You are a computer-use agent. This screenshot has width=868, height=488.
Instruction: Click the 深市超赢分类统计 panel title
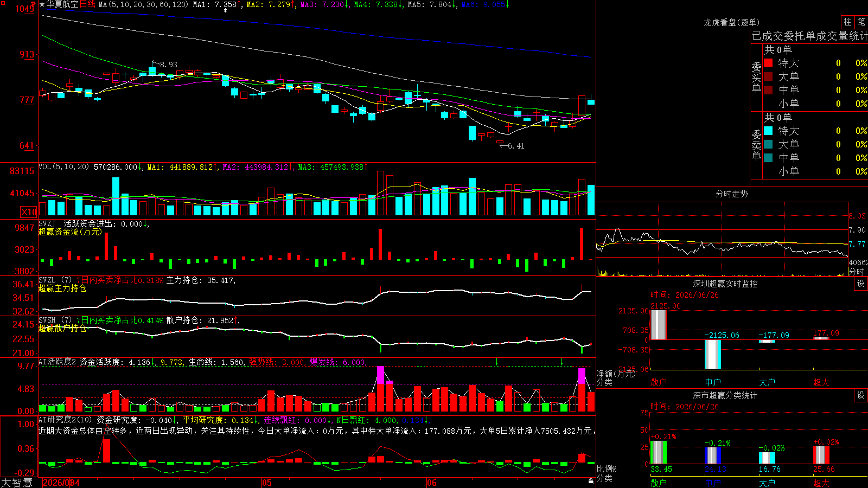point(725,395)
